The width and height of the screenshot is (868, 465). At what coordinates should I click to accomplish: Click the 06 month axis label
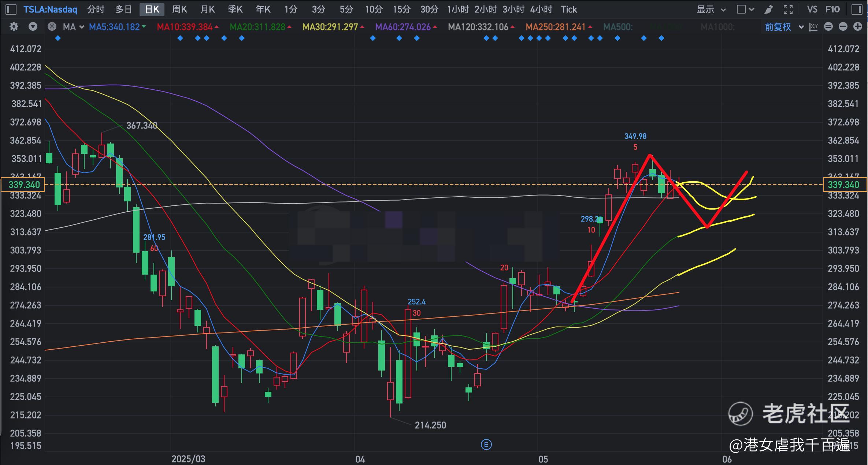727,459
